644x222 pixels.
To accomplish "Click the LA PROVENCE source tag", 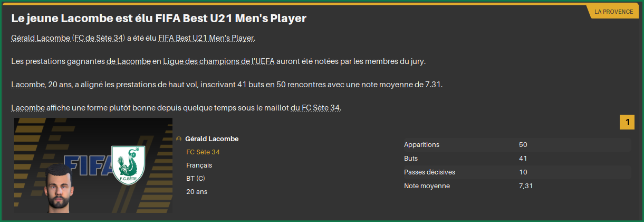I will coord(613,12).
